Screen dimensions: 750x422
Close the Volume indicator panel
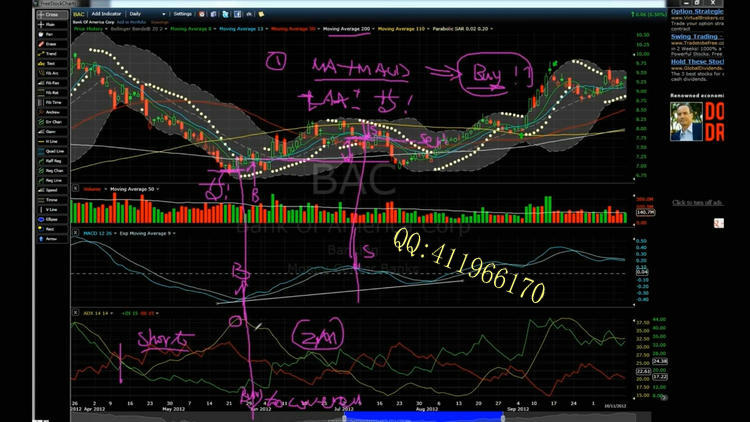tap(76, 189)
